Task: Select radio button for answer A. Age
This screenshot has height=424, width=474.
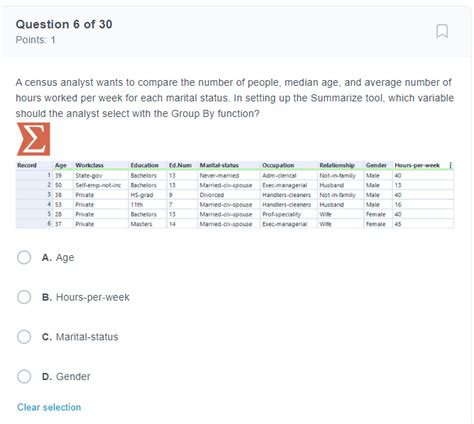Action: click(24, 258)
